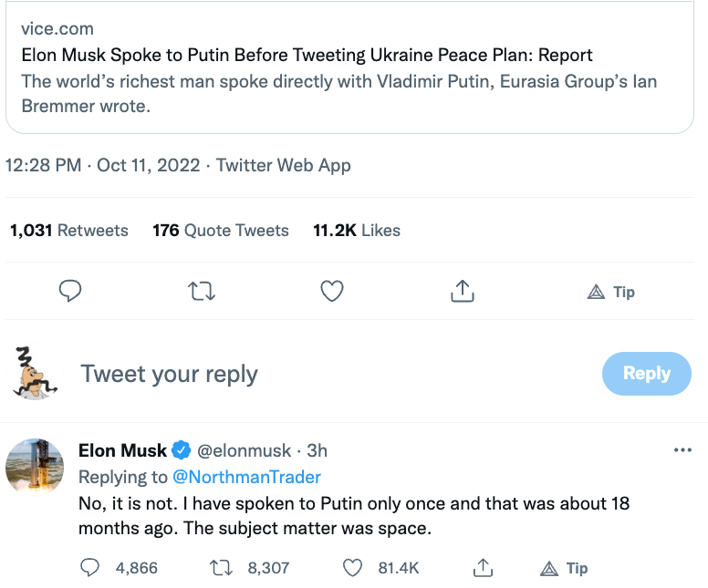Tip the main tweet's author
The width and height of the screenshot is (708, 588).
click(611, 292)
